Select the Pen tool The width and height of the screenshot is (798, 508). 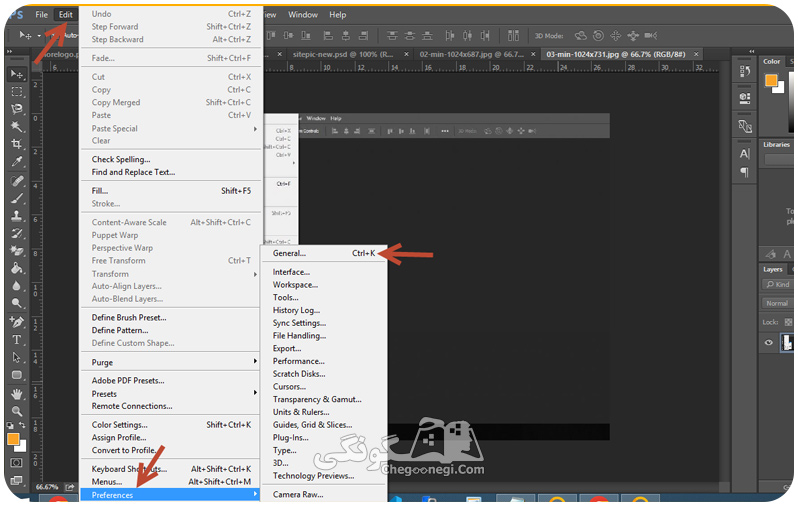pyautogui.click(x=17, y=322)
